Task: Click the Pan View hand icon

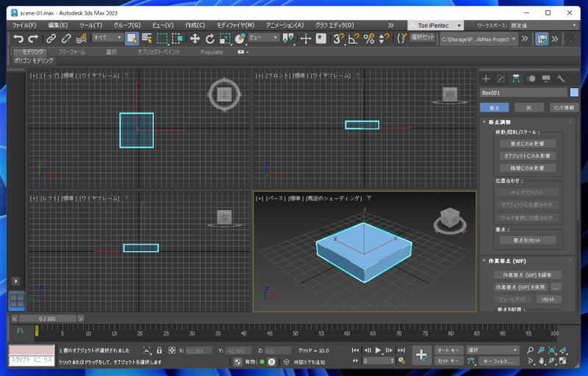Action: 542,361
